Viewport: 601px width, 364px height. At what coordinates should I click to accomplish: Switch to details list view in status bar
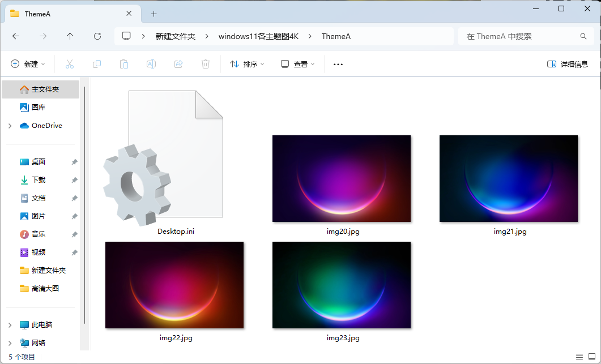click(579, 357)
